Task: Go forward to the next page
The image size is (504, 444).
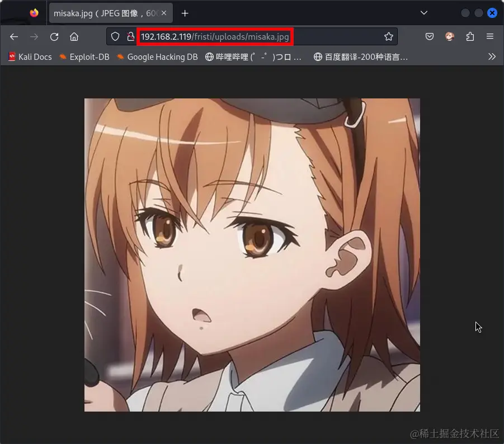Action: pyautogui.click(x=34, y=36)
